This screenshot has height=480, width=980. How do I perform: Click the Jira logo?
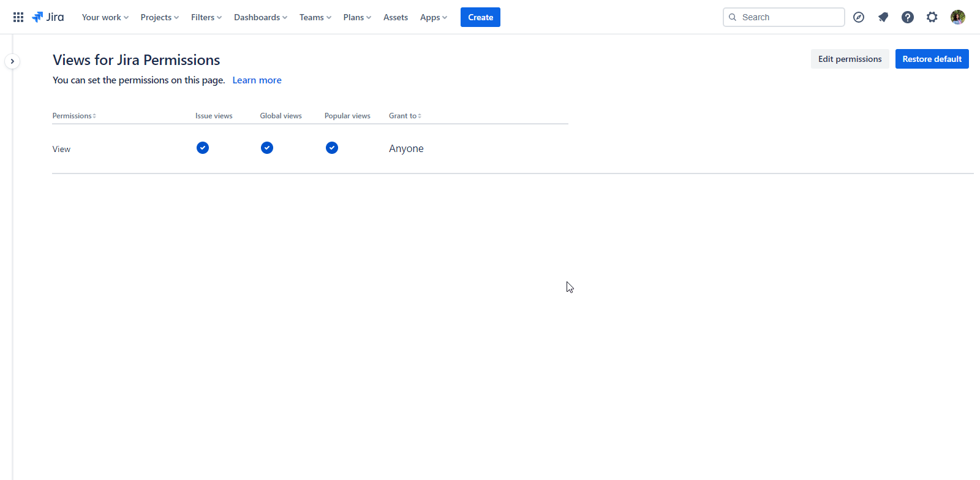click(x=48, y=17)
